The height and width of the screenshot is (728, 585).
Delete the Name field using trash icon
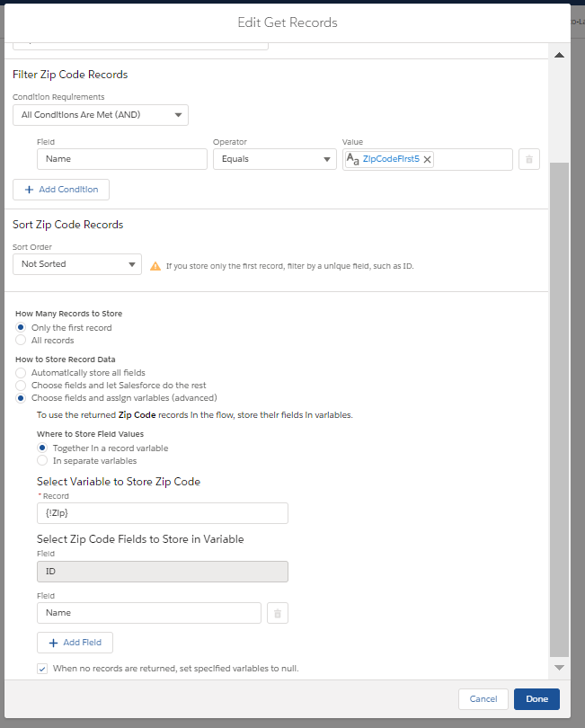pyautogui.click(x=278, y=613)
